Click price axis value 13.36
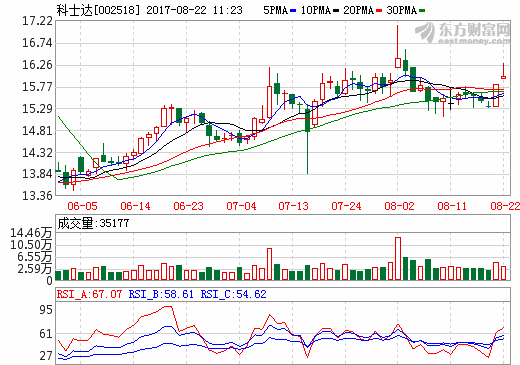This screenshot has height=365, width=520. pyautogui.click(x=37, y=196)
